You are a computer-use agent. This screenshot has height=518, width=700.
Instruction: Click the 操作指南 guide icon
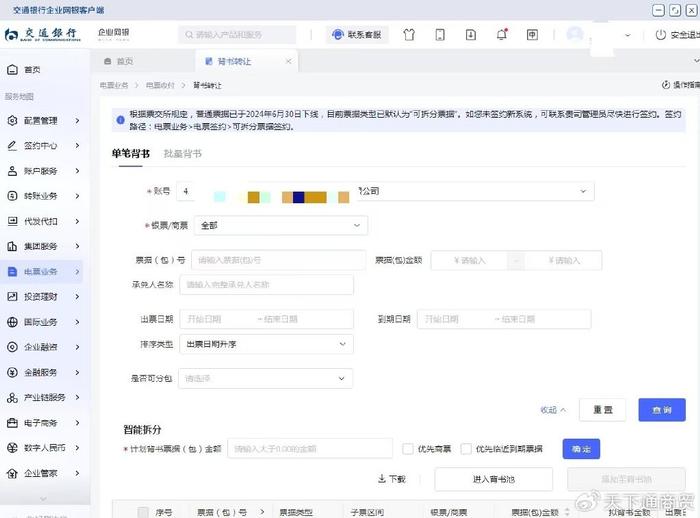click(x=666, y=84)
